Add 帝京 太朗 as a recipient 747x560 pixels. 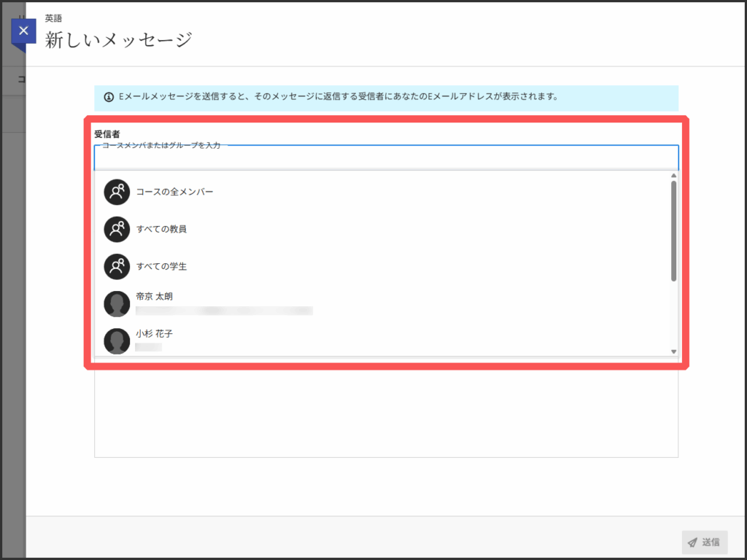coord(155,297)
